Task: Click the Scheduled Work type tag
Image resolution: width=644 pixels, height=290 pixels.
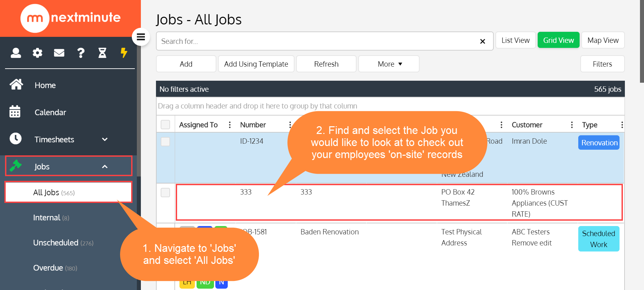Action: click(599, 239)
